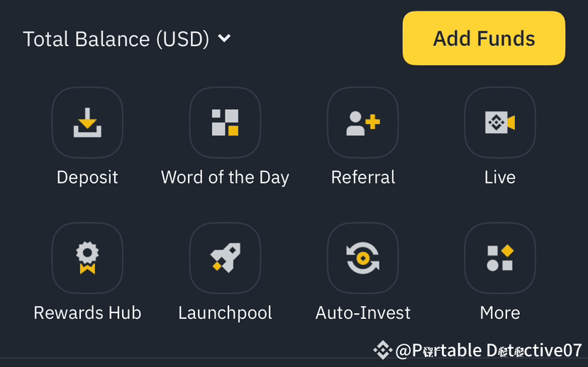This screenshot has height=367, width=588.
Task: Select the Launchpool text label
Action: 225,312
